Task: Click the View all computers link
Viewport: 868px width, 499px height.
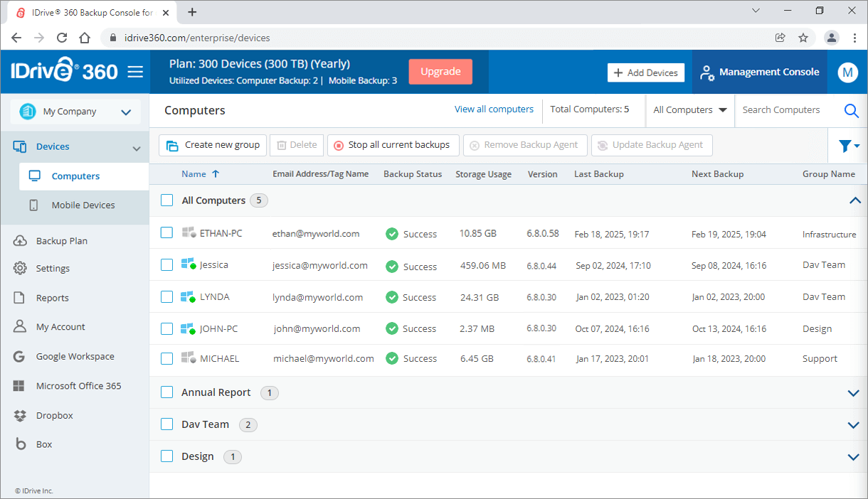Action: point(494,109)
